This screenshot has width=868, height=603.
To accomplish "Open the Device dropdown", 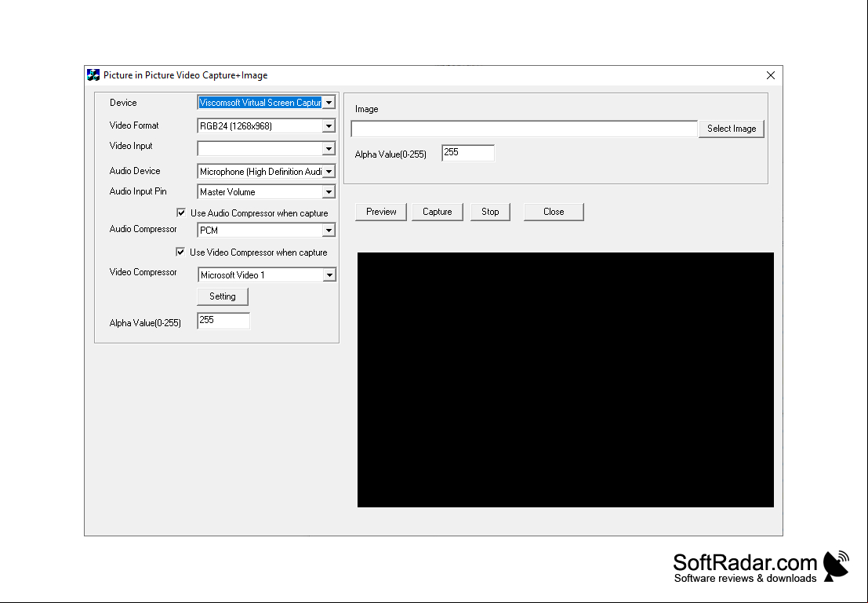I will pyautogui.click(x=329, y=103).
